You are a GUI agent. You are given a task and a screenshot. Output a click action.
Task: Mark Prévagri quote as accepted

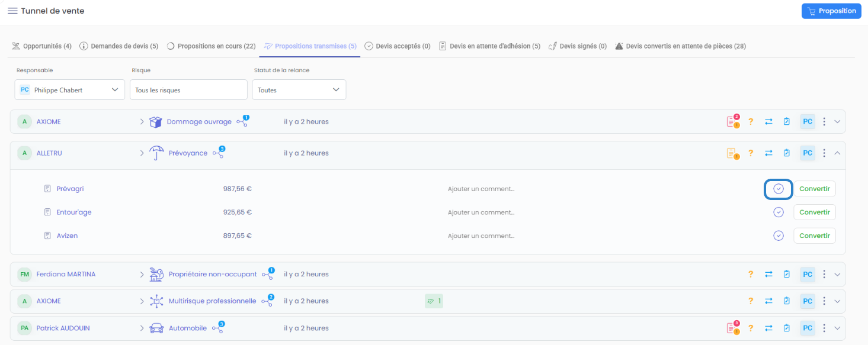[x=779, y=189]
